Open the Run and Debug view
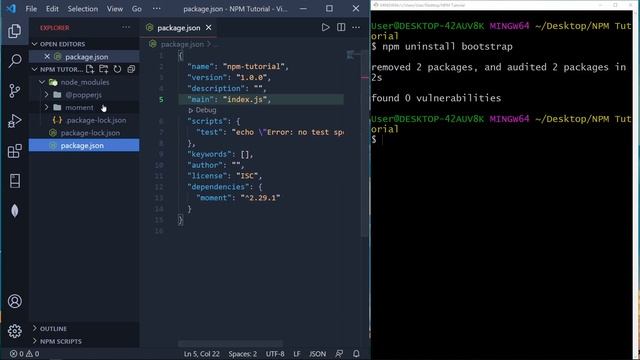The image size is (640, 360). pos(15,121)
